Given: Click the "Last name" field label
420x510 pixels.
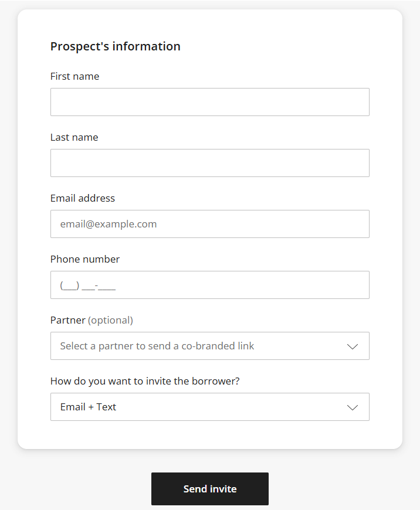Looking at the screenshot, I should pos(74,137).
